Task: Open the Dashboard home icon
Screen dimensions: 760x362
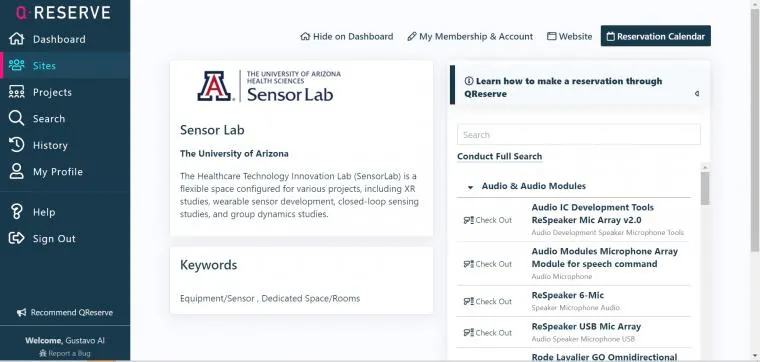Action: tap(16, 39)
